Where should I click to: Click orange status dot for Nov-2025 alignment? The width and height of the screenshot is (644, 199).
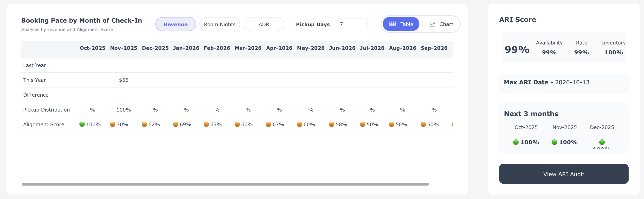click(x=113, y=124)
